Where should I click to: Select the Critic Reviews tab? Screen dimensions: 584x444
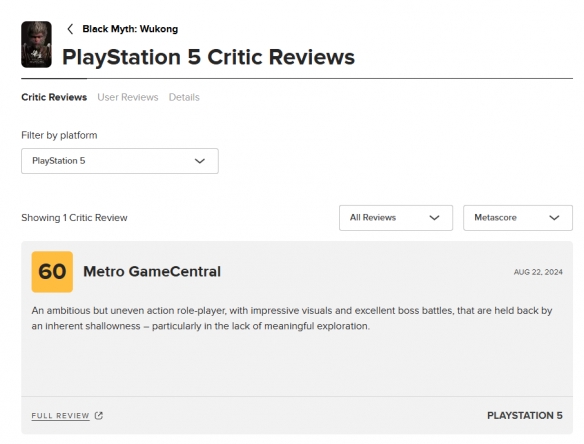click(x=54, y=97)
